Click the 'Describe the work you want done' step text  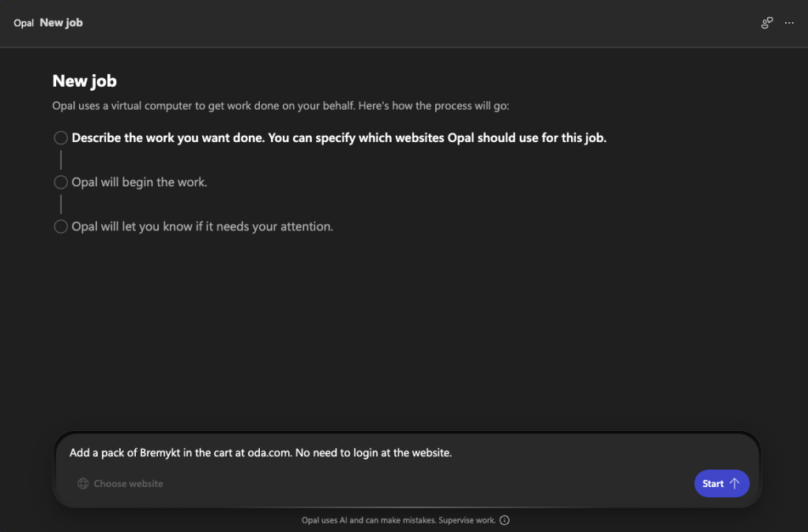339,138
